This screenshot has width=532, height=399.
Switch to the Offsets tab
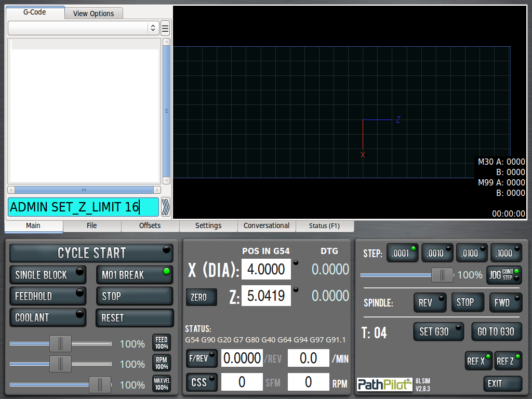150,226
